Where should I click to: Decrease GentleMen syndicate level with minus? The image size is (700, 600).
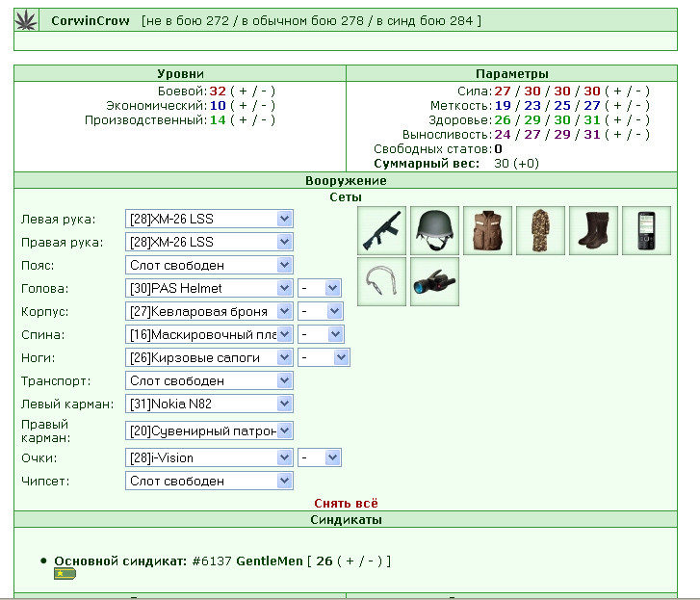point(371,561)
